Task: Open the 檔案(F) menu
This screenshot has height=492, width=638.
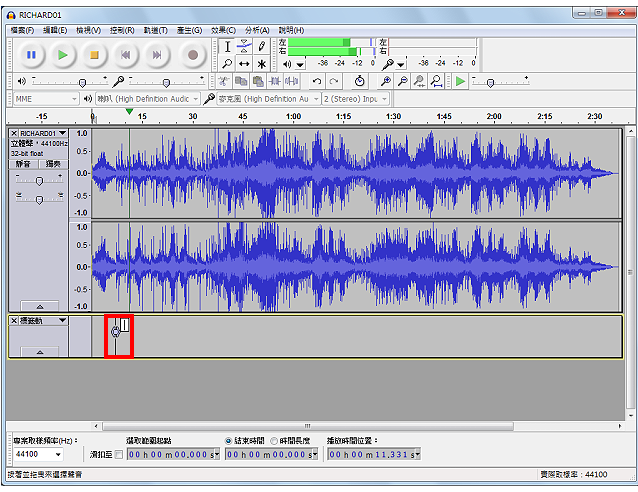Action: point(22,30)
